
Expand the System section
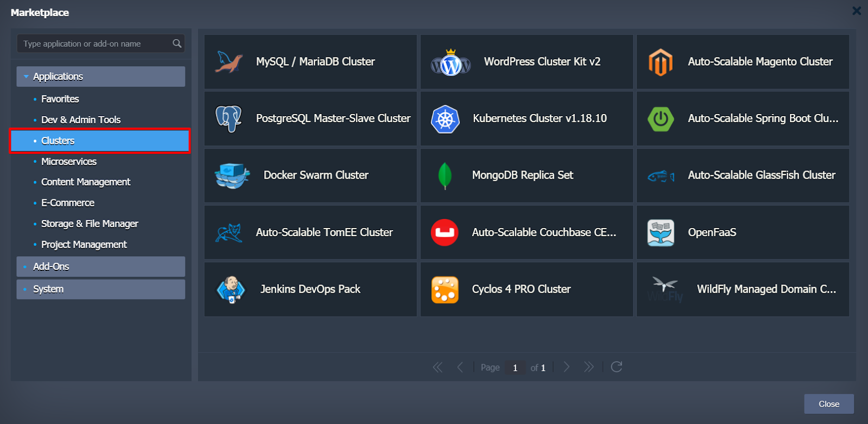pyautogui.click(x=101, y=289)
